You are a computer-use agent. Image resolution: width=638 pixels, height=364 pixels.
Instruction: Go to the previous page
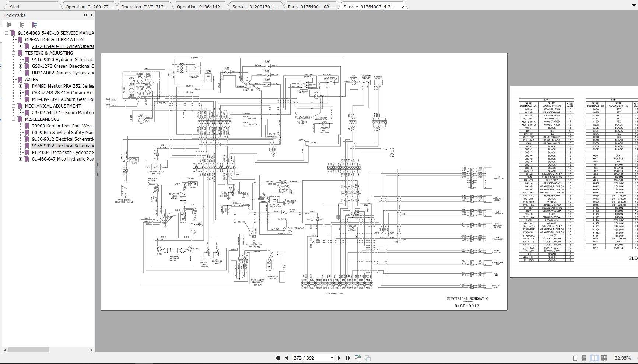click(x=286, y=358)
